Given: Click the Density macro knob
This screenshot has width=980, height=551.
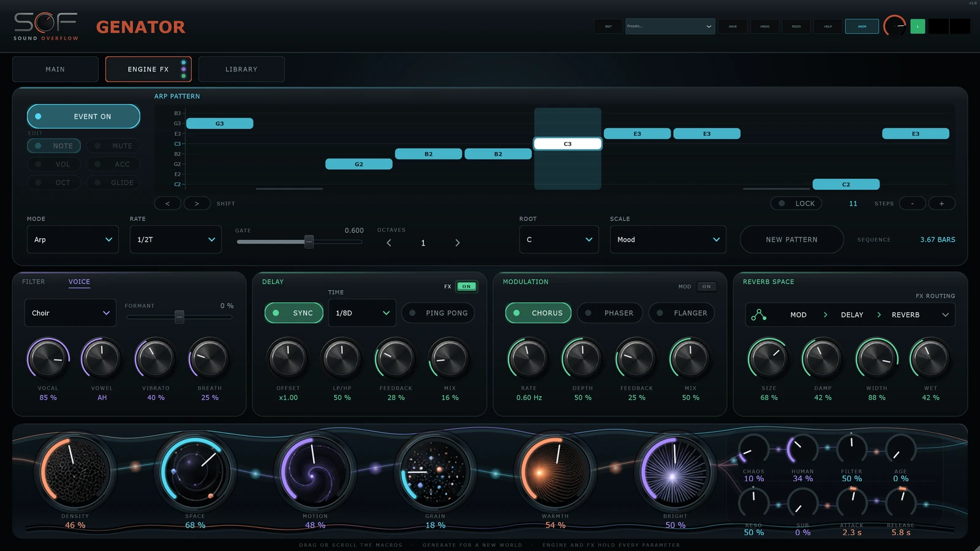Looking at the screenshot, I should pos(75,472).
